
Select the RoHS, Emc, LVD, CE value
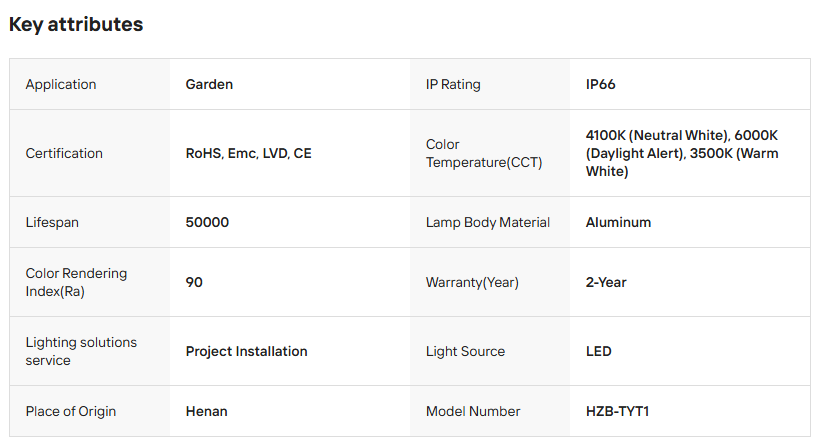pos(248,154)
